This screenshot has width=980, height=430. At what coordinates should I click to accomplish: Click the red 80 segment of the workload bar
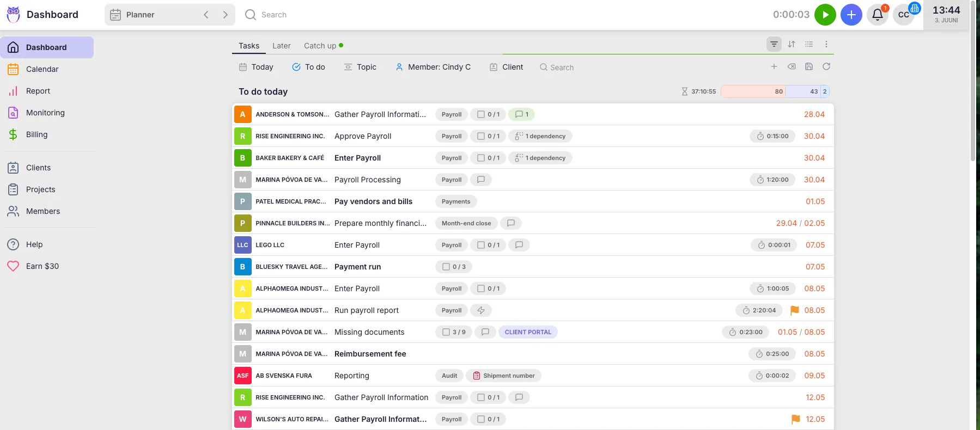click(x=752, y=91)
